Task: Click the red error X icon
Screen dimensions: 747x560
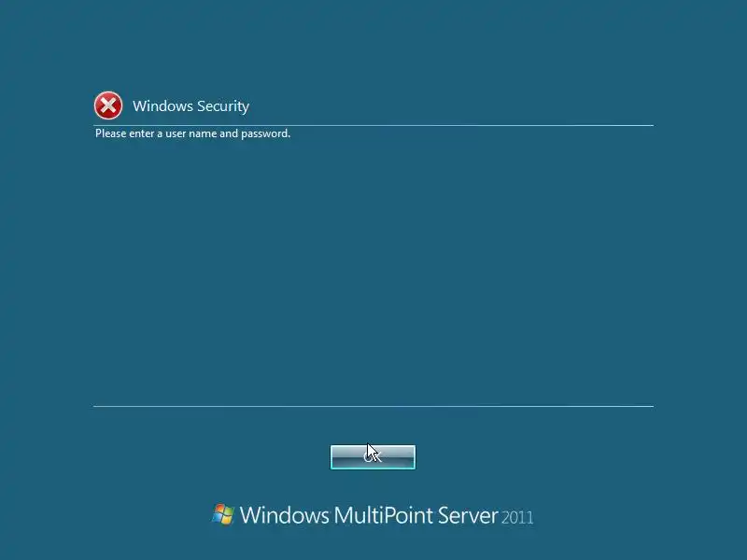Action: pos(108,105)
